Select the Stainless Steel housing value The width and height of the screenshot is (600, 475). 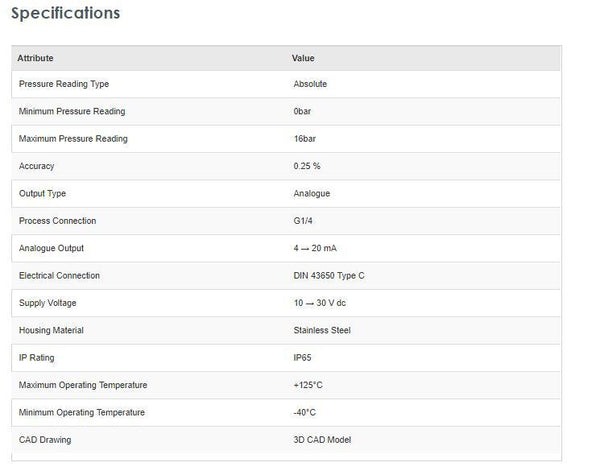click(322, 330)
